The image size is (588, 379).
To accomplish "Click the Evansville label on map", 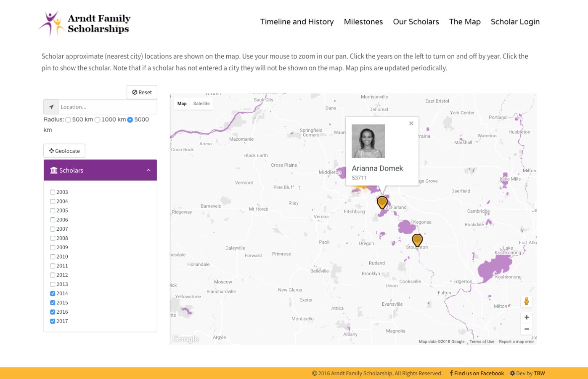I will pyautogui.click(x=392, y=304).
